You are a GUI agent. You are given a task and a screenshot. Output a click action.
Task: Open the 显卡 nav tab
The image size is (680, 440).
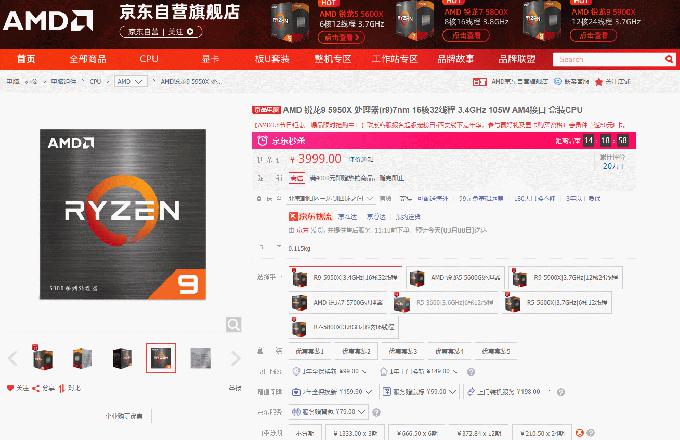click(x=210, y=59)
